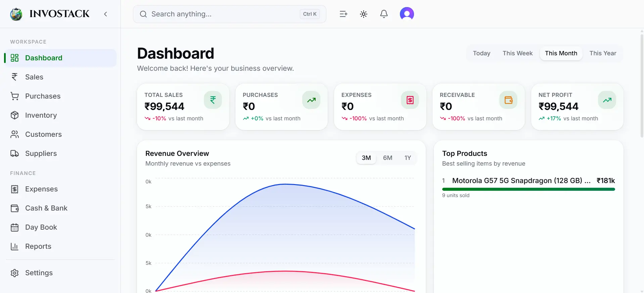Screen dimensions: 644x293
Task: Open the quick add list icon
Action: (343, 14)
